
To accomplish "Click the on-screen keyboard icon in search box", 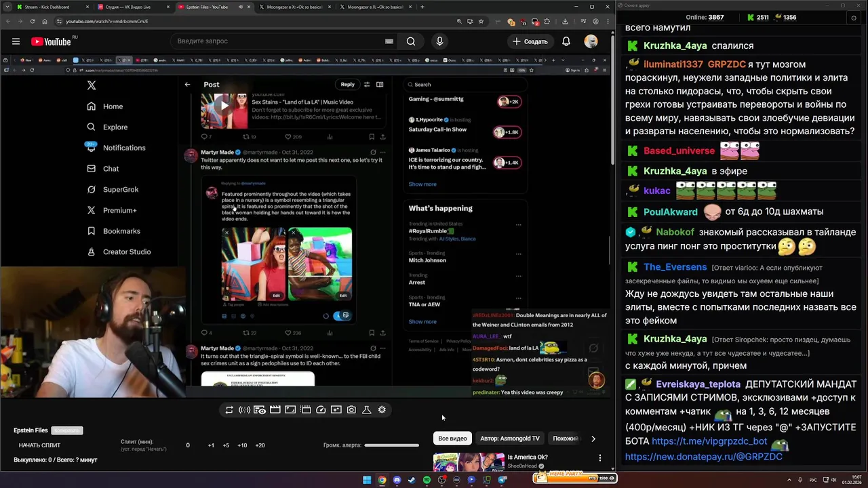I will pos(389,41).
